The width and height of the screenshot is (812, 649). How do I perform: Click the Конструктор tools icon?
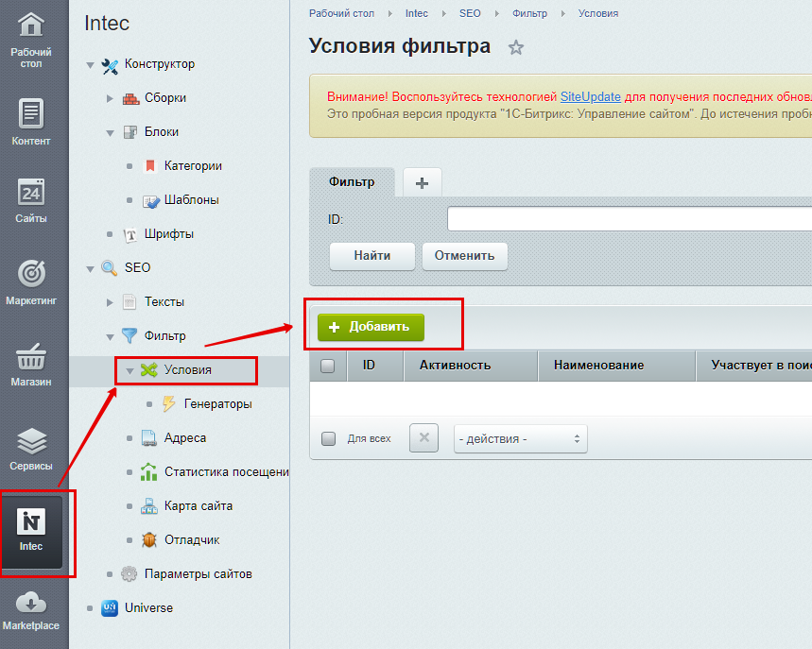point(110,65)
